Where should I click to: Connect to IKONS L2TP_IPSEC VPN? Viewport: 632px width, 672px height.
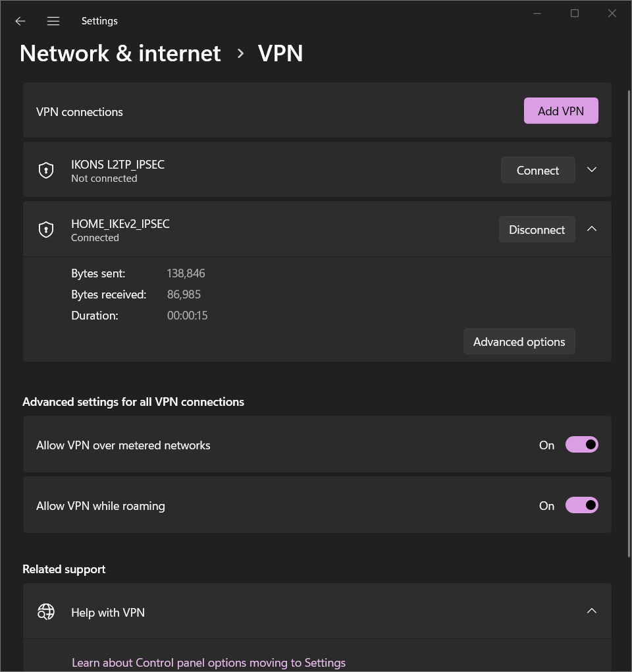point(537,170)
